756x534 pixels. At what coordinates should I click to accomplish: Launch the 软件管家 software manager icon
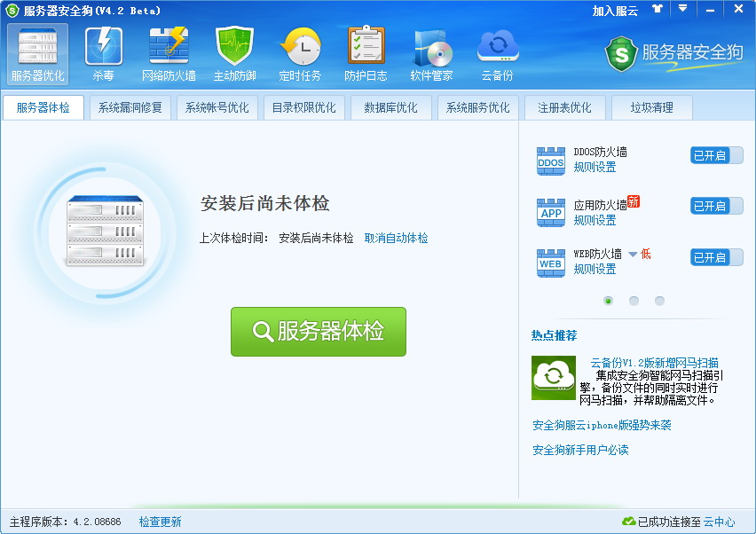click(x=431, y=53)
